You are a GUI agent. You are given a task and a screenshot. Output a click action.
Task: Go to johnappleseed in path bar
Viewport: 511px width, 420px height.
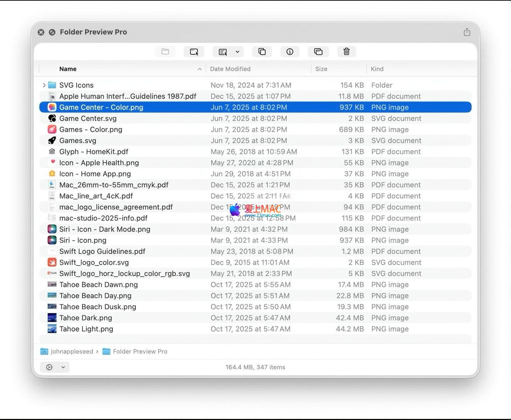72,352
